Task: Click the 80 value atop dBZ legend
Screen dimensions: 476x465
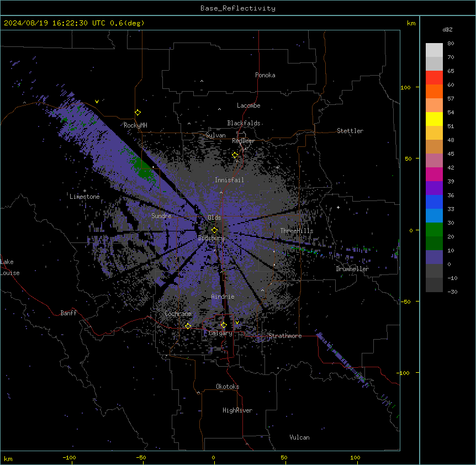Action: pyautogui.click(x=451, y=44)
